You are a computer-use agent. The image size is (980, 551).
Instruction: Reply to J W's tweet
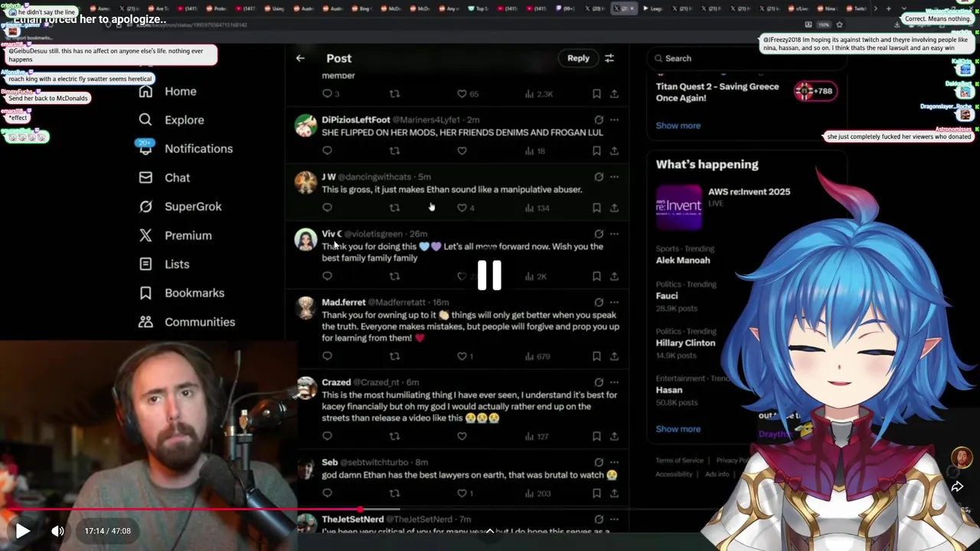(x=327, y=207)
